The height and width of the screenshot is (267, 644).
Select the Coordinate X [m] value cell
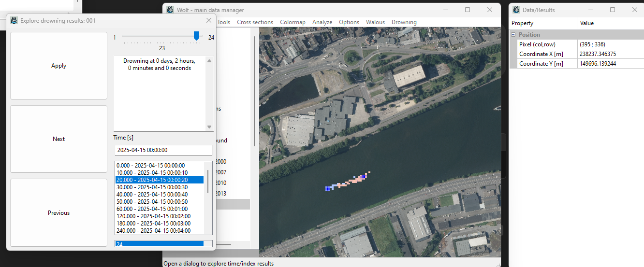click(x=609, y=54)
